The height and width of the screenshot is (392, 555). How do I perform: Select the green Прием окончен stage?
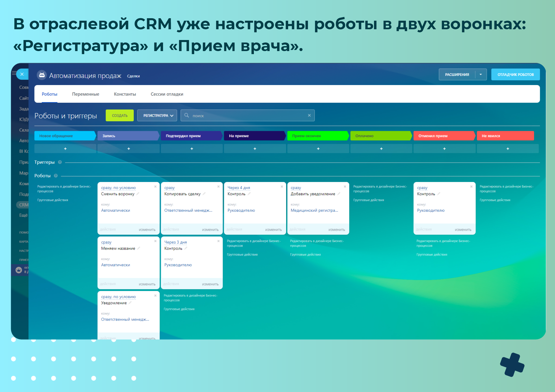click(317, 136)
